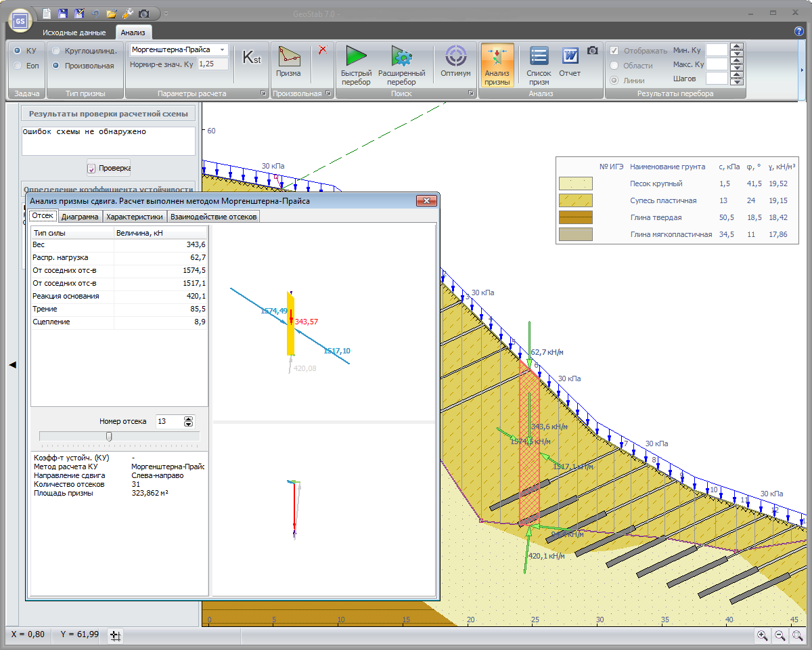The height and width of the screenshot is (650, 812).
Task: Select the Eоп task radio button
Action: (x=18, y=66)
